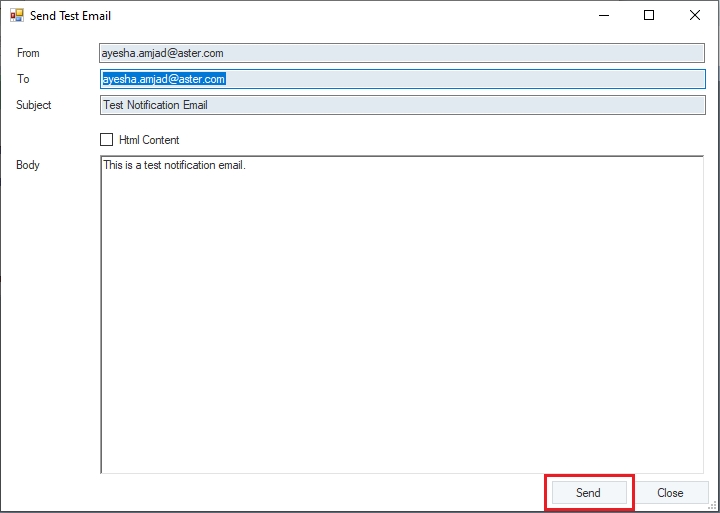
Task: Maximize the Send Test Email dialog
Action: click(x=649, y=16)
